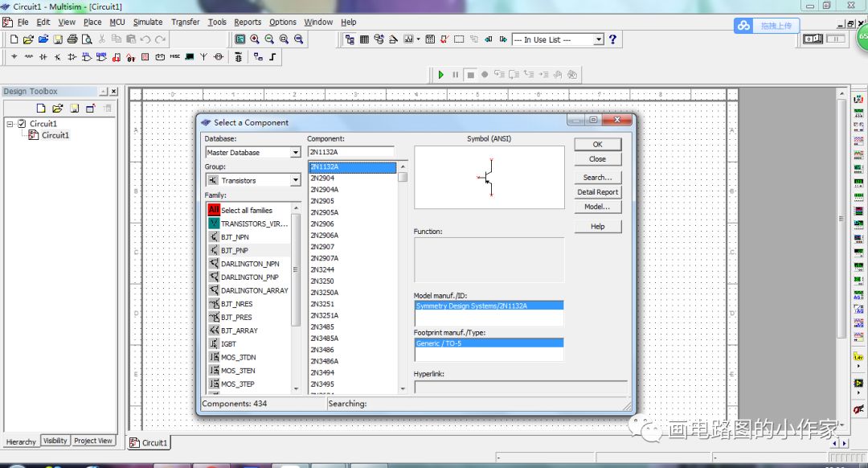Click the Zoom to area magnifier
Image resolution: width=868 pixels, height=468 pixels.
[284, 39]
